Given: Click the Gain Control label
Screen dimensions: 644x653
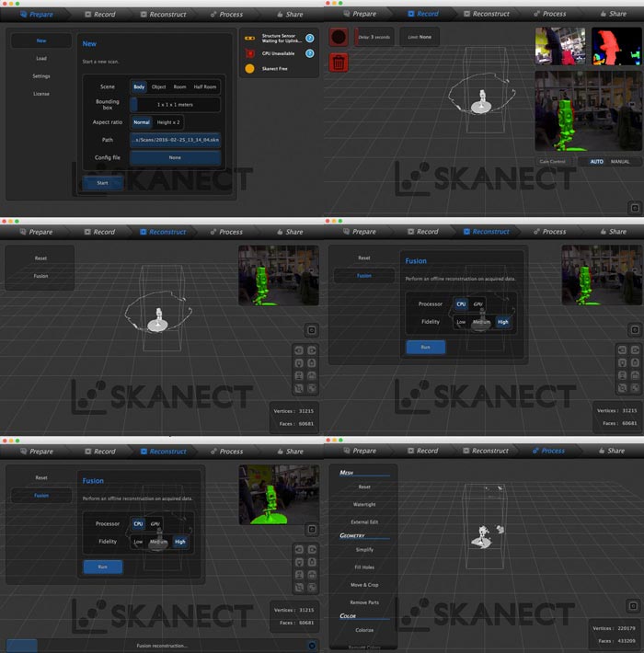Looking at the screenshot, I should 552,162.
